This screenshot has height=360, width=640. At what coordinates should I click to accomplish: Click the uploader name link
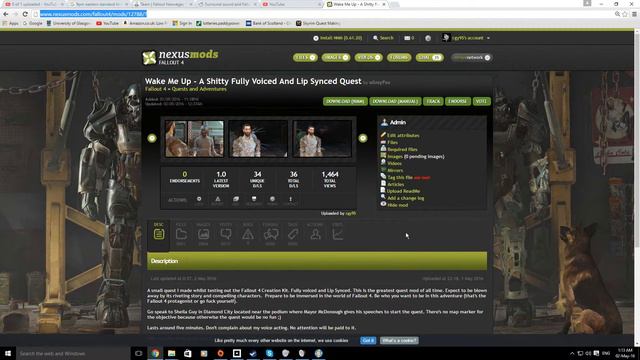[351, 213]
